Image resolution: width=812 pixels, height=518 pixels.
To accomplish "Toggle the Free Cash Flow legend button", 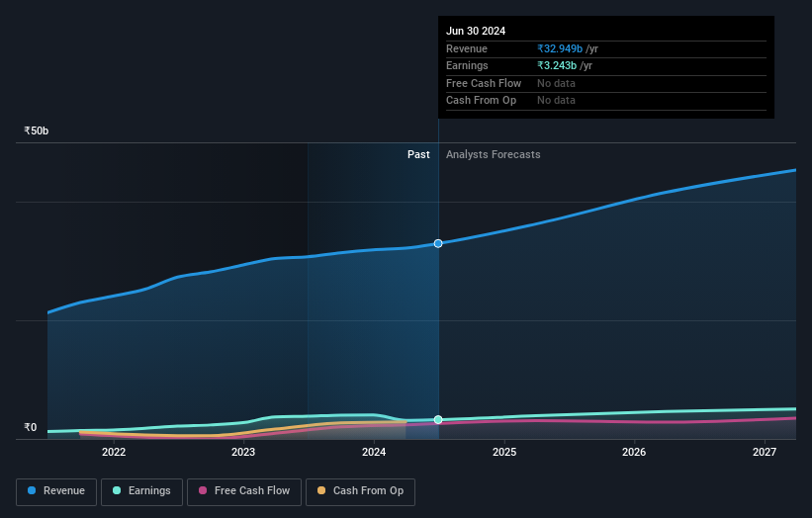I will point(244,491).
